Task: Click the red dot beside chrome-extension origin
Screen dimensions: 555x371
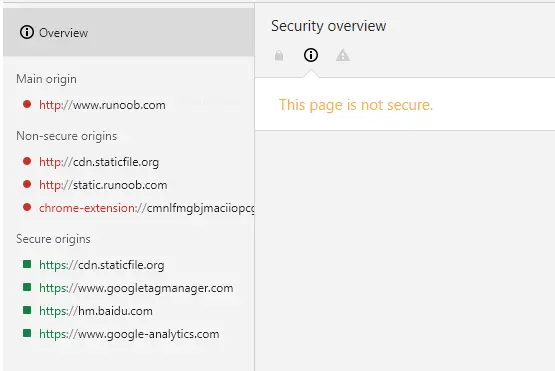Action: click(x=27, y=207)
